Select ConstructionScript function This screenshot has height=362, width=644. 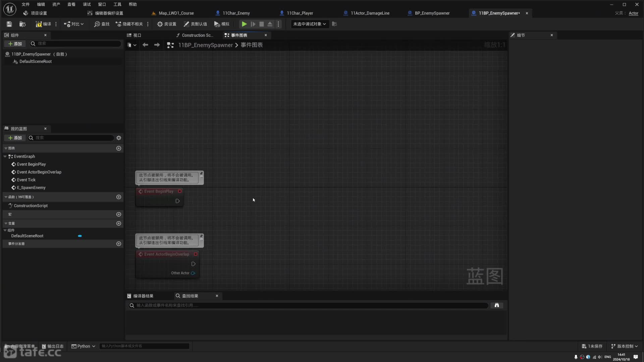(31, 206)
